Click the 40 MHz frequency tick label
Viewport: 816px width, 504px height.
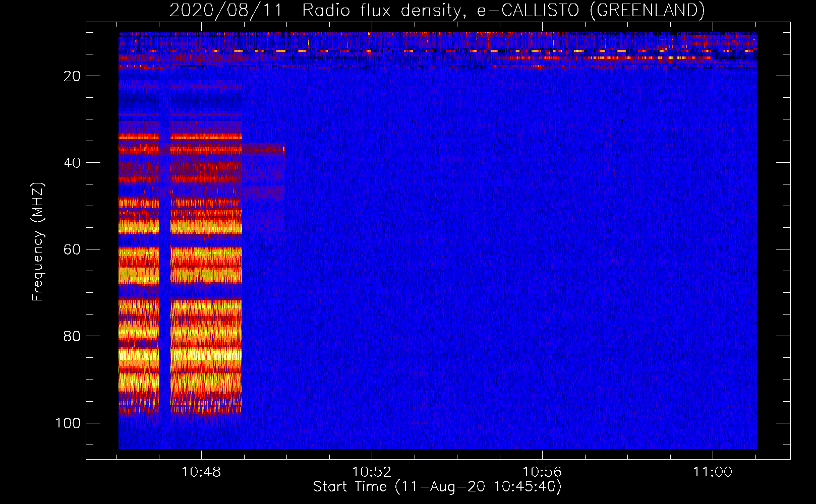point(72,163)
